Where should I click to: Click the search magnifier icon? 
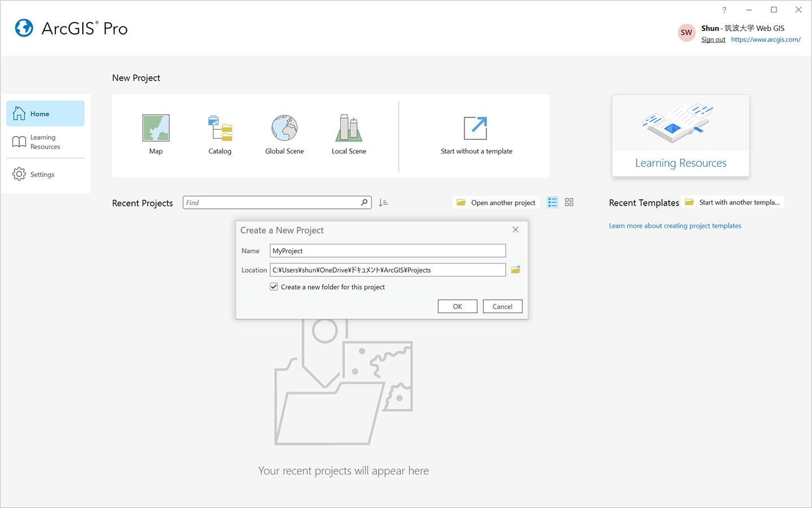[364, 202]
